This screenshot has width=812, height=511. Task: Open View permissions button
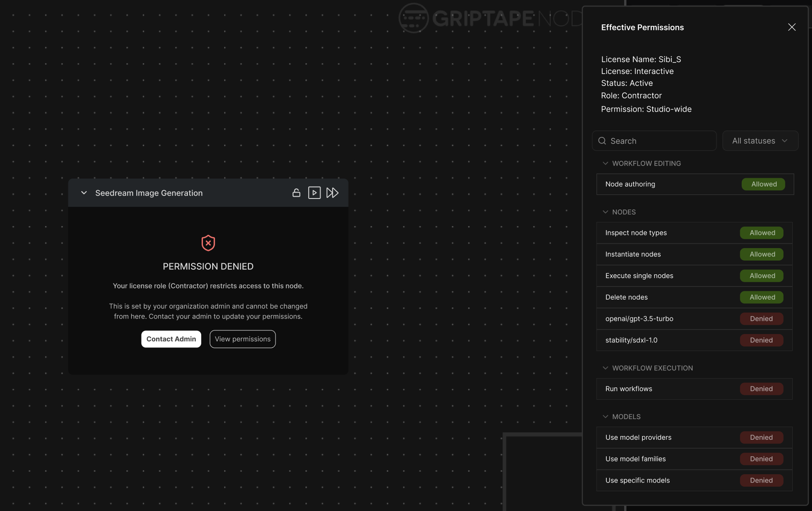[242, 339]
